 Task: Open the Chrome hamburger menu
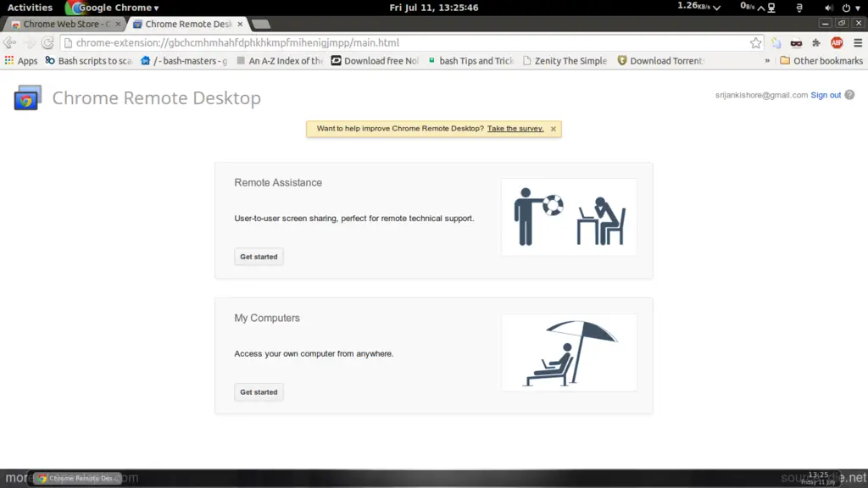point(858,42)
